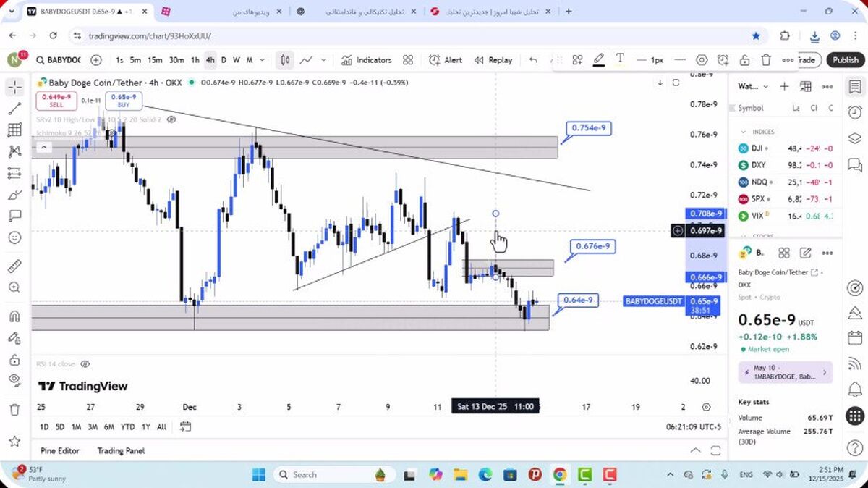The image size is (868, 488).
Task: Expand the timeframe interval dropdown chevron
Action: [262, 60]
